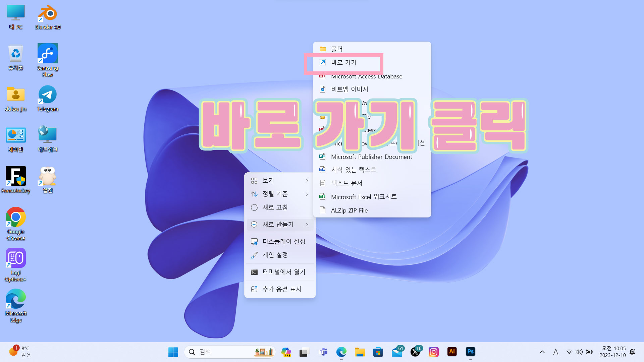Open Logi Options+ desktop icon
This screenshot has height=362, width=644.
click(16, 258)
